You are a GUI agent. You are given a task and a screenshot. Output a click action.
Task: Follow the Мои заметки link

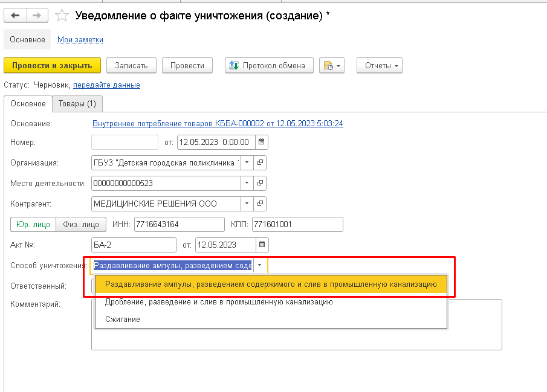click(x=80, y=40)
